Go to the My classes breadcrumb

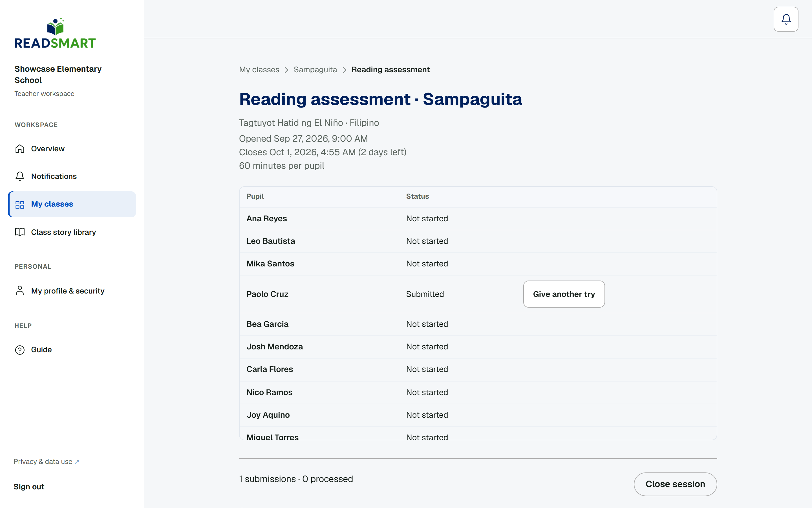click(259, 69)
